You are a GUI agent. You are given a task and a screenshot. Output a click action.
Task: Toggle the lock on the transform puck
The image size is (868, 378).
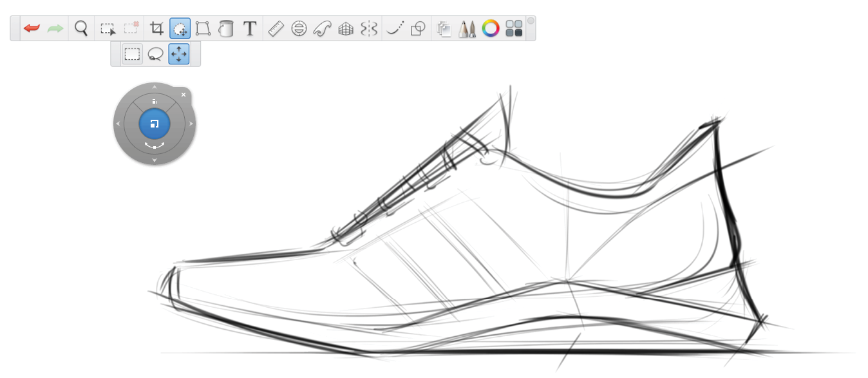point(155,100)
